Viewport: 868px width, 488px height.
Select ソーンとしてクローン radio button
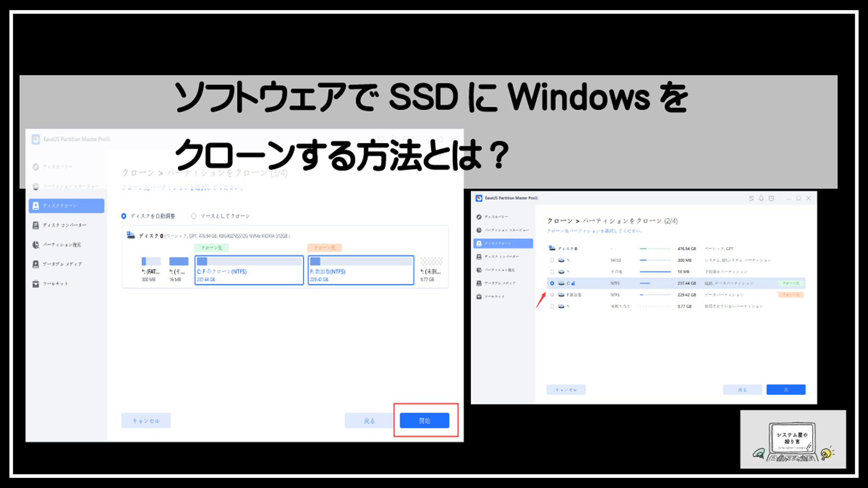[194, 216]
